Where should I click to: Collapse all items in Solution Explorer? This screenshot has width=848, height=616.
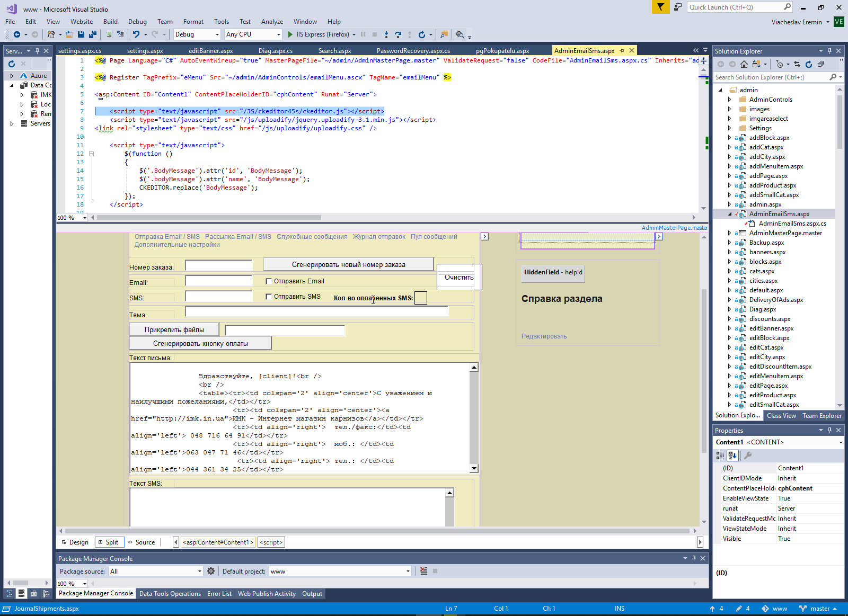(x=820, y=64)
